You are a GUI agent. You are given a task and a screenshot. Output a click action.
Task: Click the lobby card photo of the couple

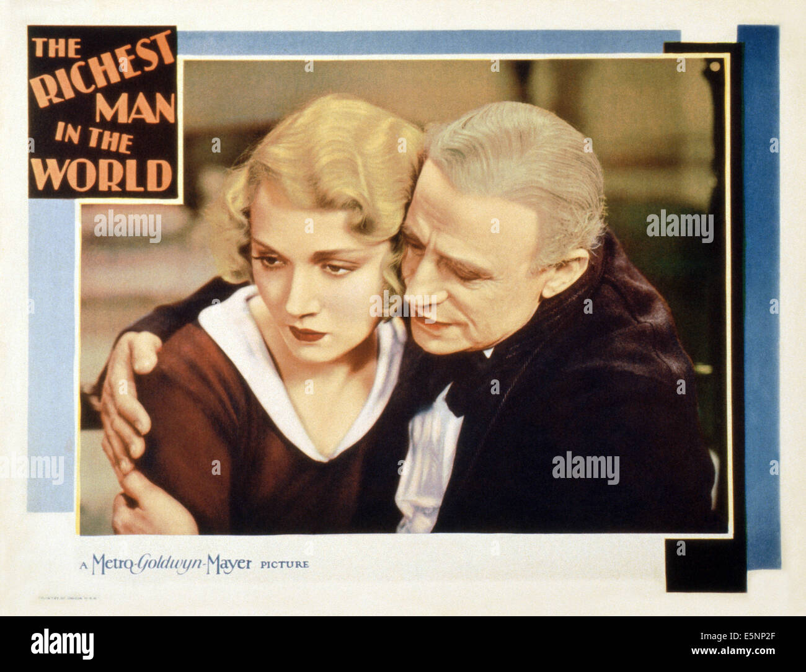coord(404,296)
